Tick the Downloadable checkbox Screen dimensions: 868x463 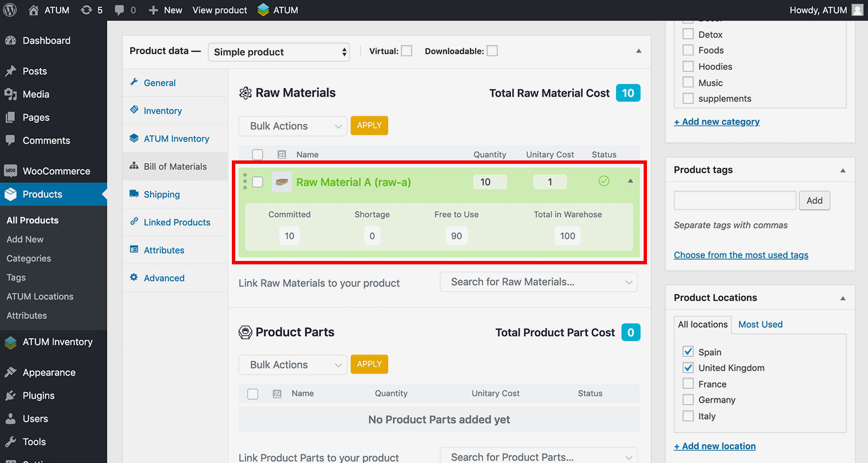click(x=492, y=51)
